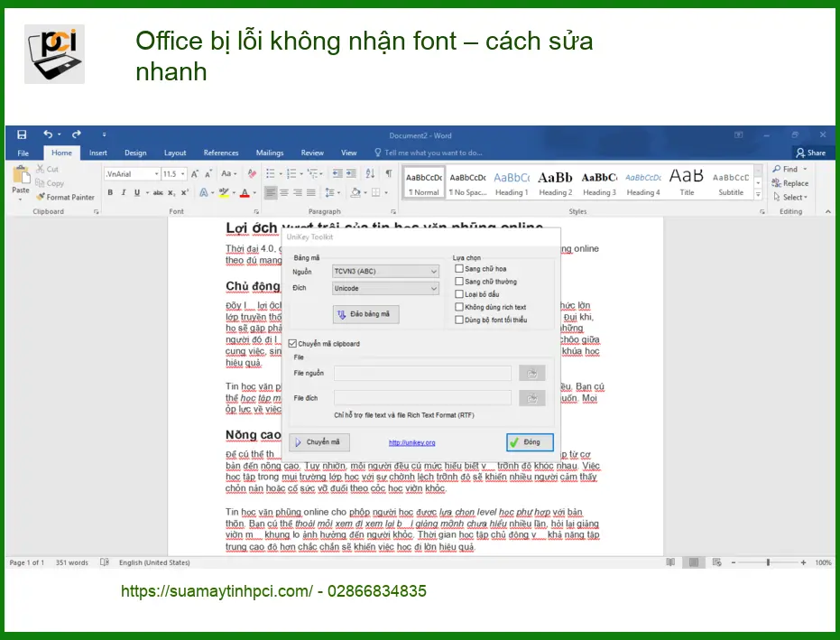The height and width of the screenshot is (640, 840).
Task: Click the Đóng button
Action: (530, 442)
